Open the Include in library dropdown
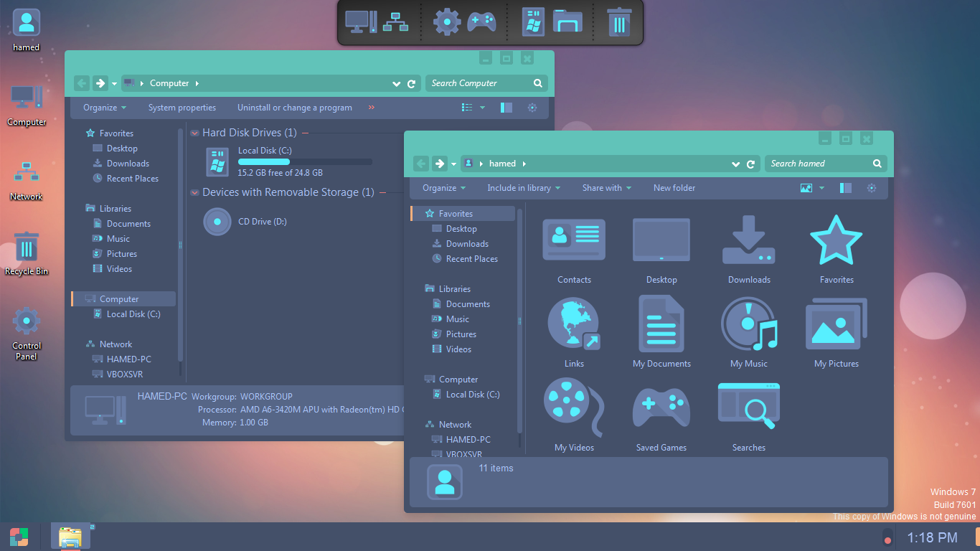The image size is (980, 551). pyautogui.click(x=523, y=188)
